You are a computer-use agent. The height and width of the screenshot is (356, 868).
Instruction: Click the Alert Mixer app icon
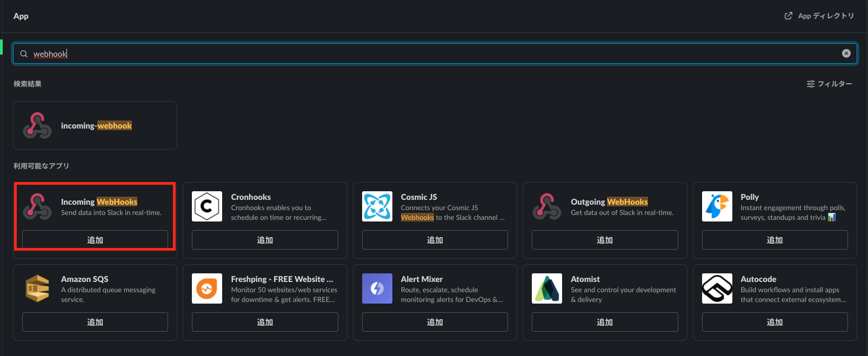click(377, 288)
